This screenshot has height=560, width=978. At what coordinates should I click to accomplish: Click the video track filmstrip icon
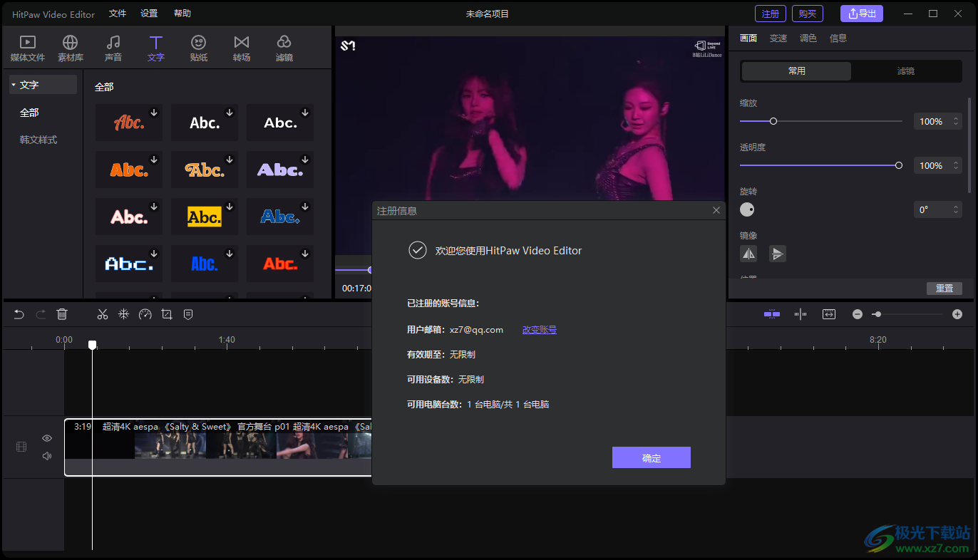click(21, 447)
